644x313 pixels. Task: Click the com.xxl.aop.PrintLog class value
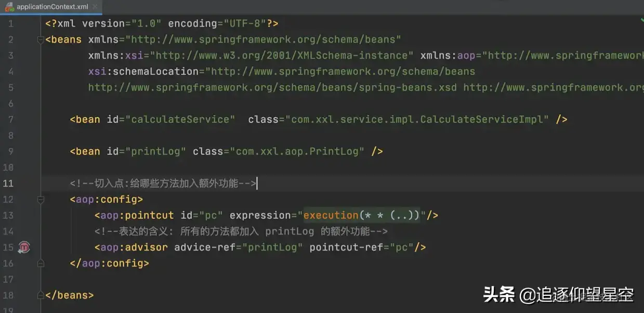pyautogui.click(x=297, y=151)
